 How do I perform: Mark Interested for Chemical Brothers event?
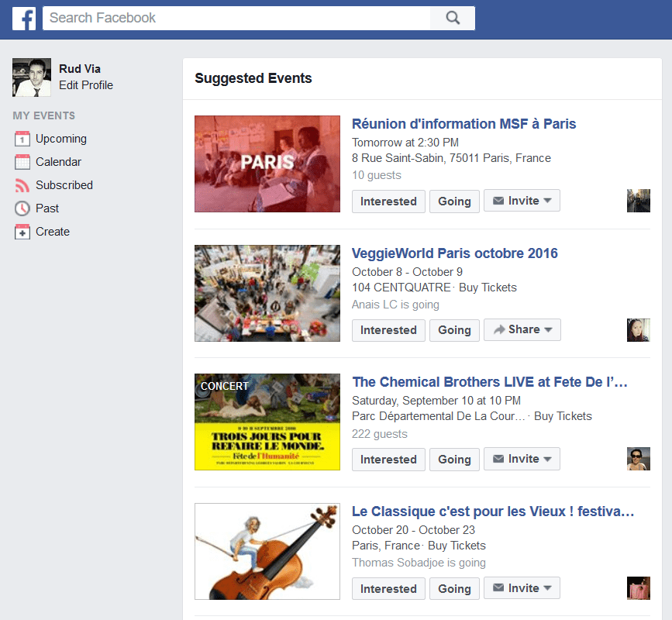[388, 460]
